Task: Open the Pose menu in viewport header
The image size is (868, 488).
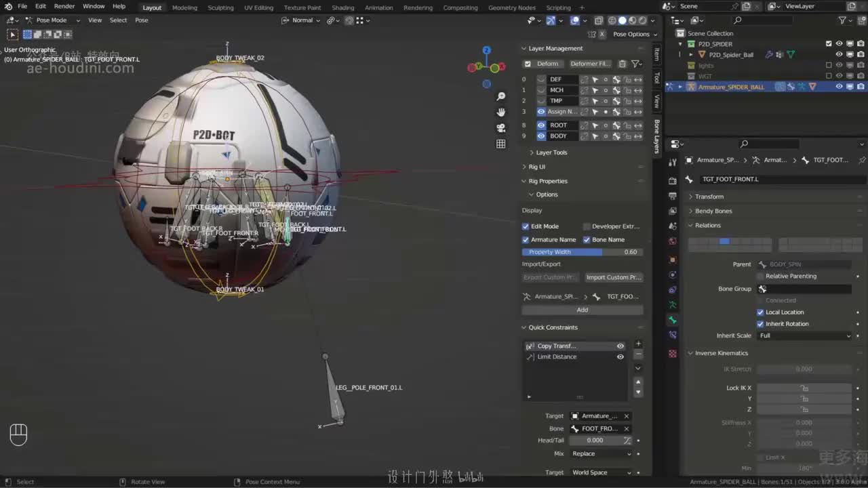Action: coord(141,20)
